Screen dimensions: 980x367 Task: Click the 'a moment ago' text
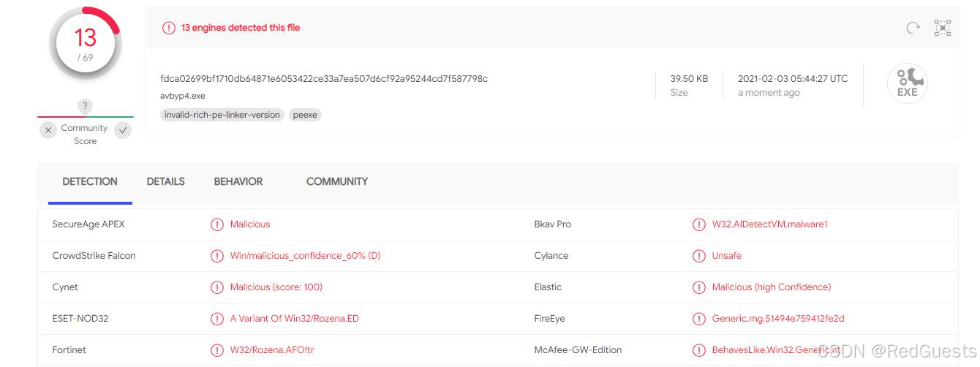click(769, 93)
